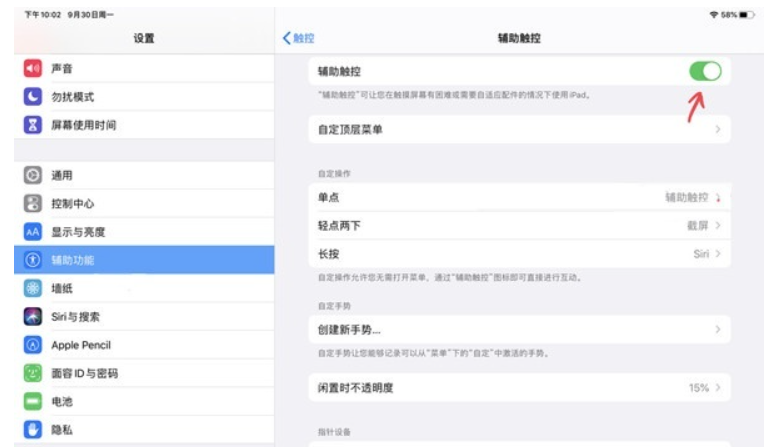Image resolution: width=773 pixels, height=447 pixels.
Task: Open the 闲置时不透明度 row chevron
Action: point(718,388)
